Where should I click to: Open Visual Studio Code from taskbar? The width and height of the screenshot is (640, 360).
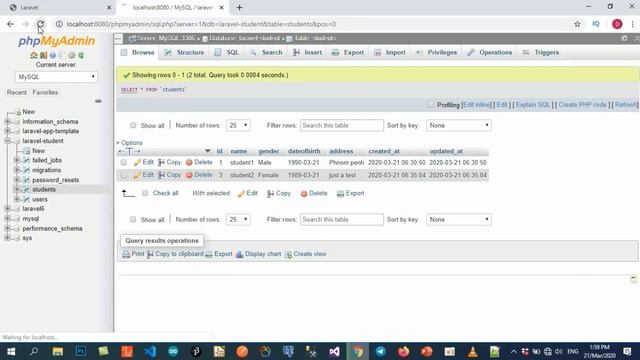(150, 351)
